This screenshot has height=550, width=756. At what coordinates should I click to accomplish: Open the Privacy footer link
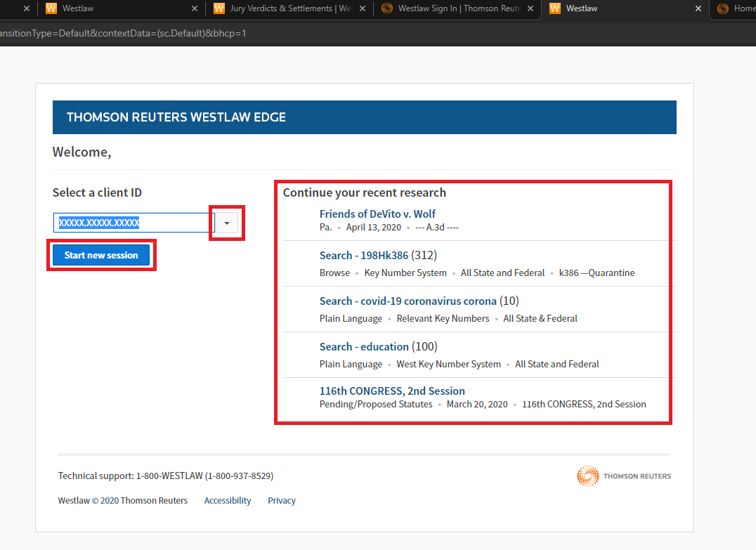click(281, 501)
